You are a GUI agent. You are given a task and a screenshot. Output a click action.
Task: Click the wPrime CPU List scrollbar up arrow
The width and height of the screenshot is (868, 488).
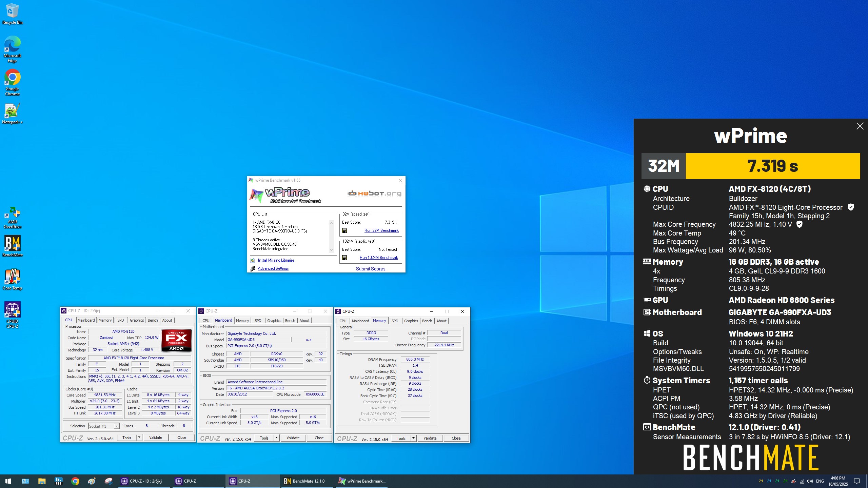(x=331, y=223)
